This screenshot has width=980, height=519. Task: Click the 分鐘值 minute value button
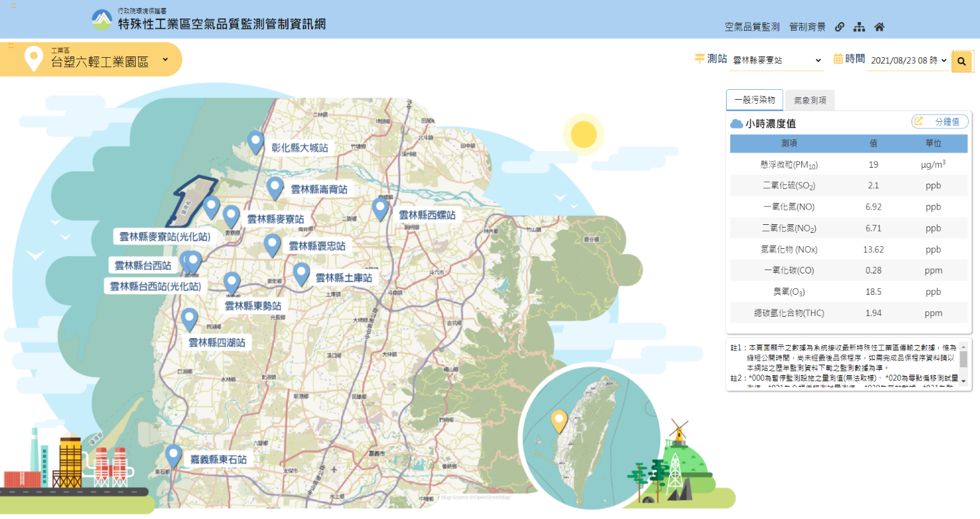[939, 122]
